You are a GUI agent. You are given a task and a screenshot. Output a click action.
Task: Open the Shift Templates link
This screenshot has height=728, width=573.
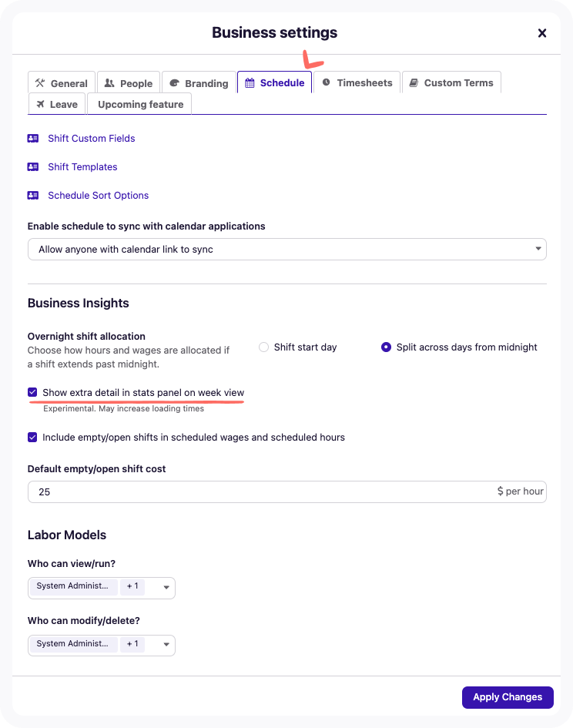click(x=82, y=166)
